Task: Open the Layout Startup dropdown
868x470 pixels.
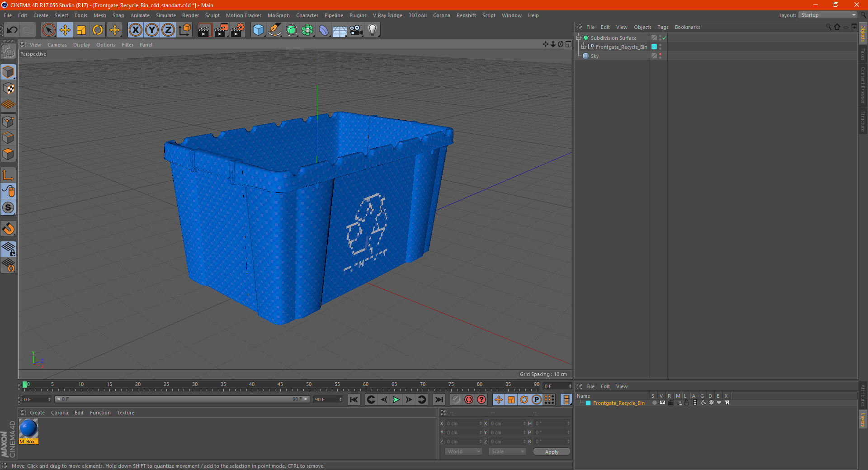Action: click(x=828, y=15)
